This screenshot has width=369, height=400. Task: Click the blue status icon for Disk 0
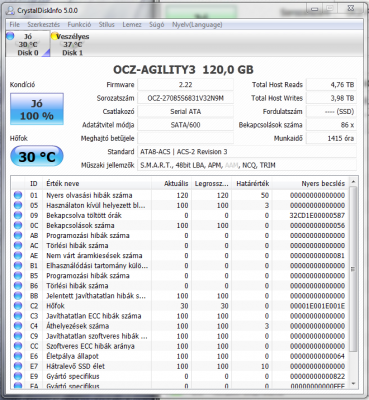(x=10, y=36)
